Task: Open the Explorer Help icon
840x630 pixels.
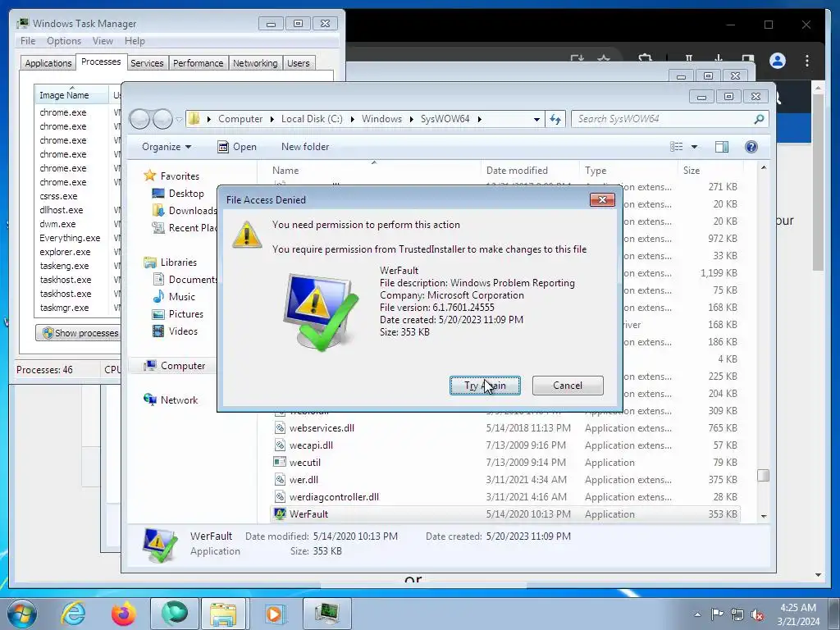Action: pyautogui.click(x=751, y=147)
